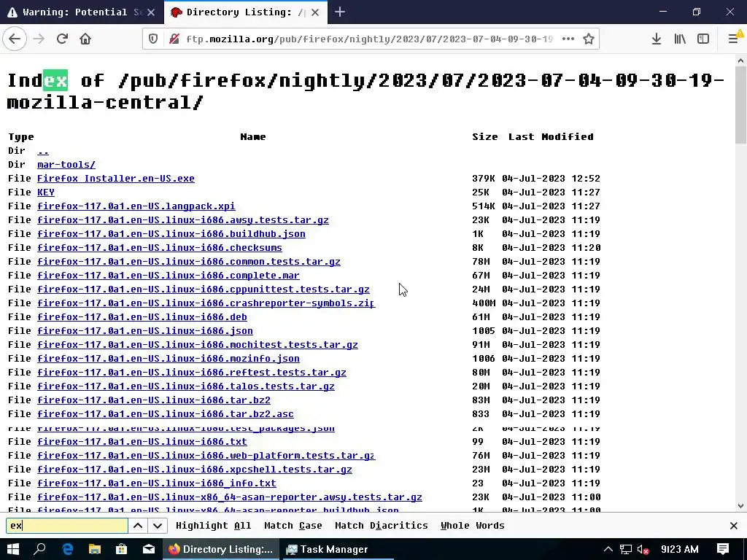
Task: Open Microsoft Store taskbar icon
Action: click(x=122, y=549)
